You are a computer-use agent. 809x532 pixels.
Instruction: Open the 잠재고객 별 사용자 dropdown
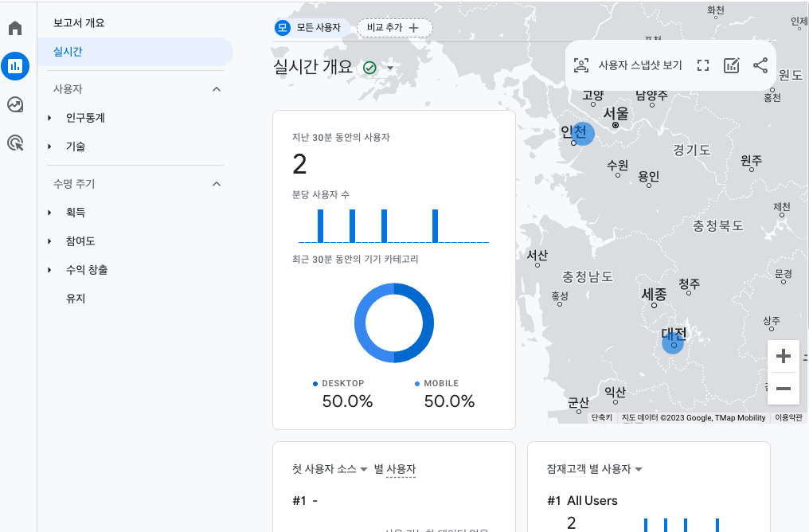639,469
